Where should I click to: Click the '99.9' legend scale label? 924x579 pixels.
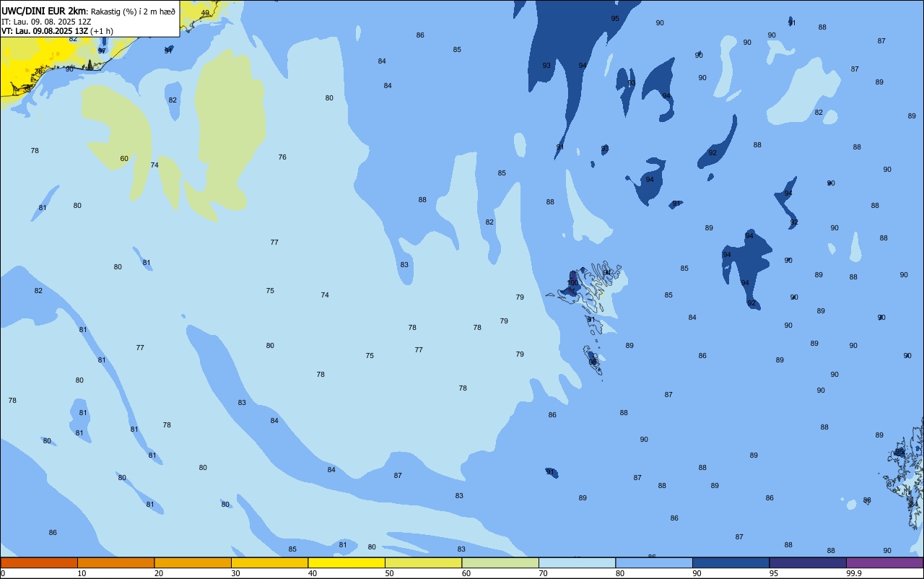tap(855, 573)
